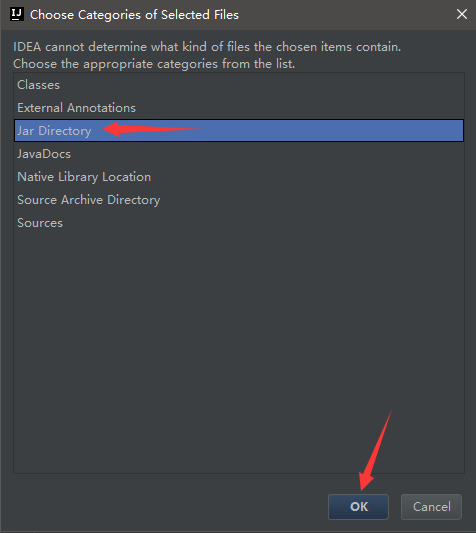Click "Selected Files" in the window title
The width and height of the screenshot is (476, 533).
(200, 15)
